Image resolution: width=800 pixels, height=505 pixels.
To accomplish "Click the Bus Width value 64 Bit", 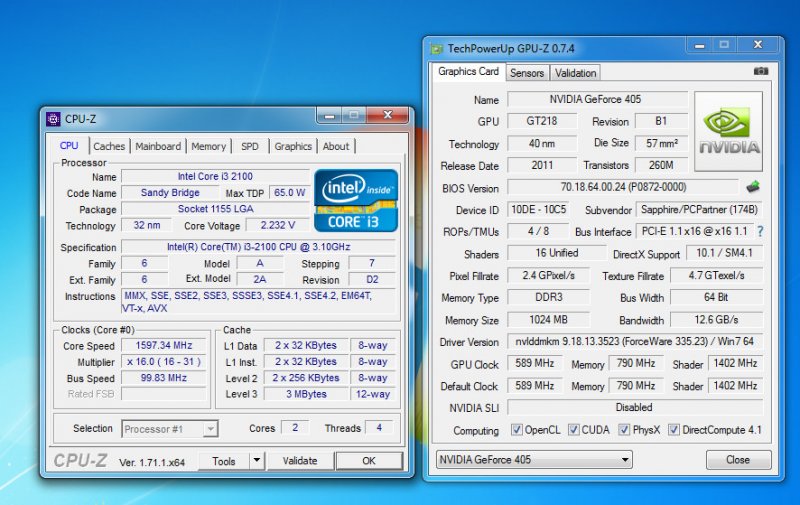I will 716,297.
